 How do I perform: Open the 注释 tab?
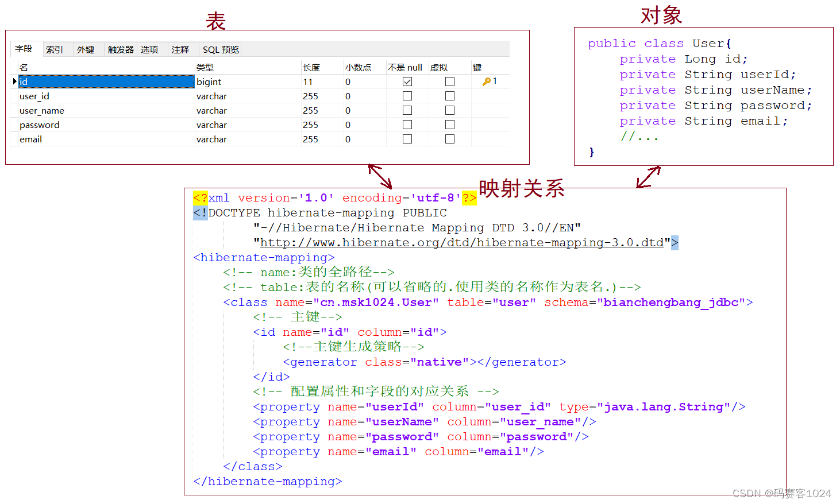[180, 50]
